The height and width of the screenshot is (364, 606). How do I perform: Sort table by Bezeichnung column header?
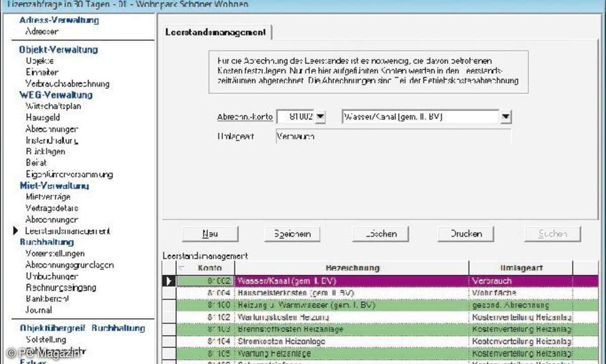click(x=352, y=268)
